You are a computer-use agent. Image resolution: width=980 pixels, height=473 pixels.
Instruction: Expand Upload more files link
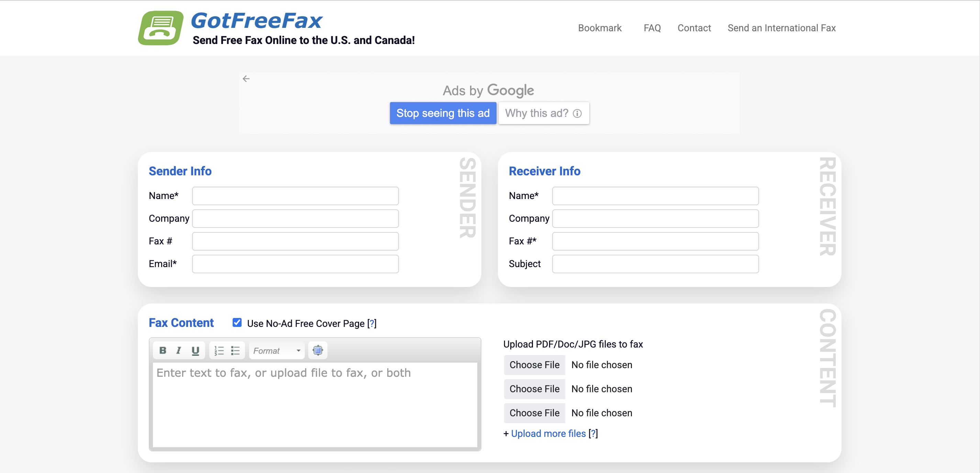[548, 433]
